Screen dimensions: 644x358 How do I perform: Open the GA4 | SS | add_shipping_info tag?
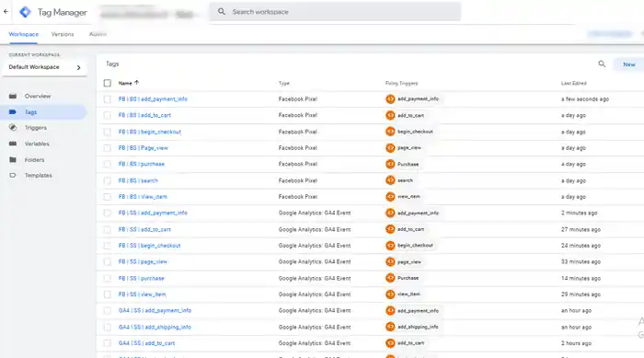click(x=155, y=328)
